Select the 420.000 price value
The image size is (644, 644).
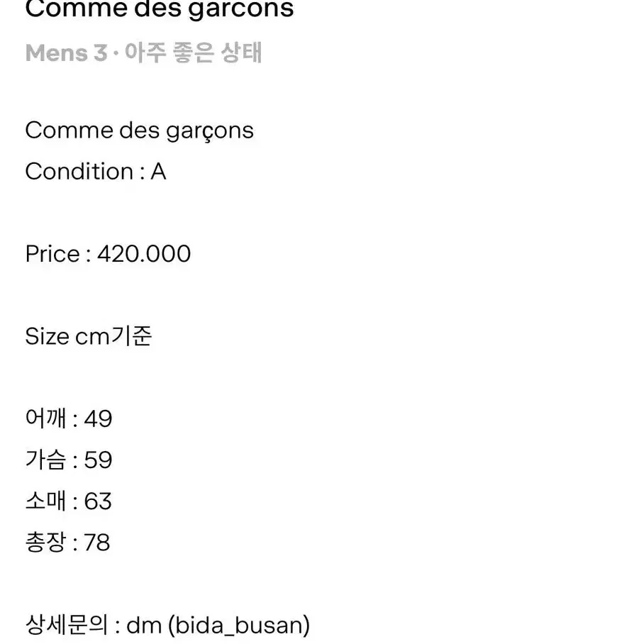tap(144, 254)
